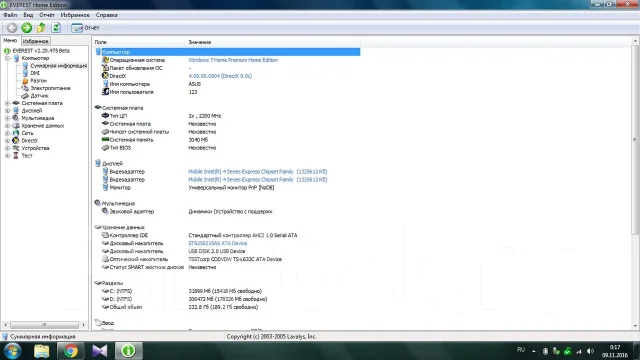This screenshot has height=360, width=640.
Task: Click the Сеть globe tree icon
Action: (x=16, y=133)
